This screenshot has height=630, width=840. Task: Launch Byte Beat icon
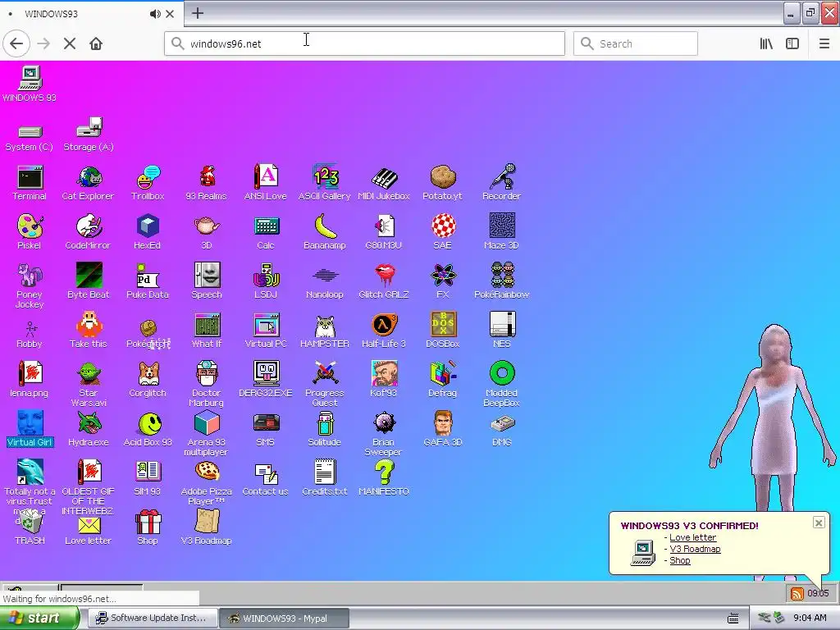coord(89,281)
